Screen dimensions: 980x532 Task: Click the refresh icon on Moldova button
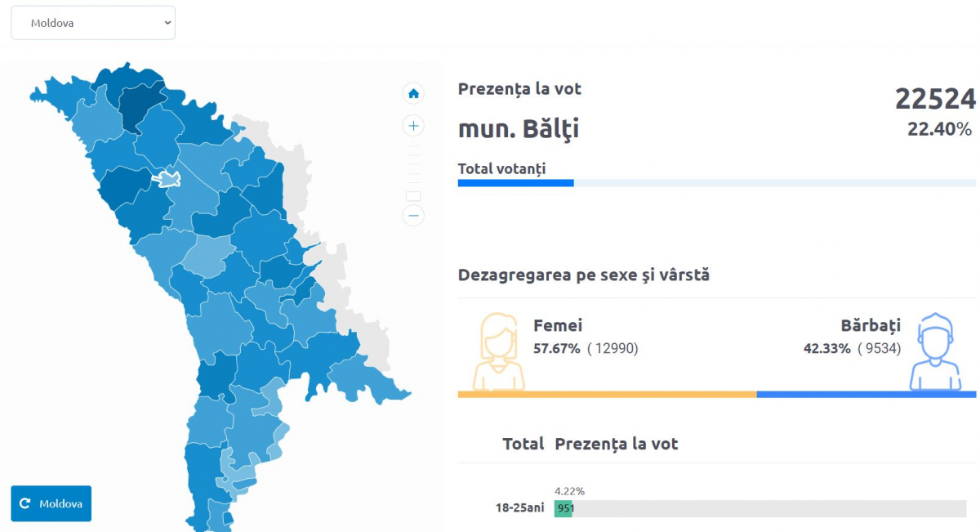click(x=24, y=503)
